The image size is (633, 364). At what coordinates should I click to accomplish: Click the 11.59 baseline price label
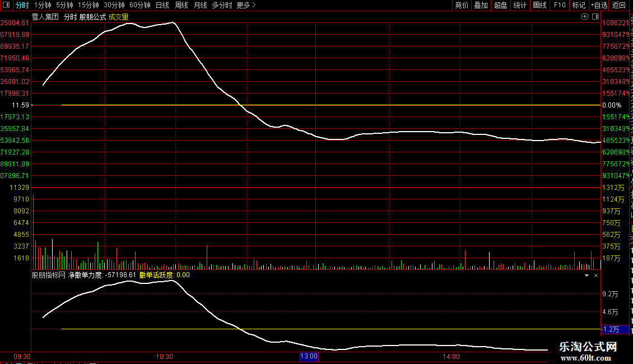point(20,105)
